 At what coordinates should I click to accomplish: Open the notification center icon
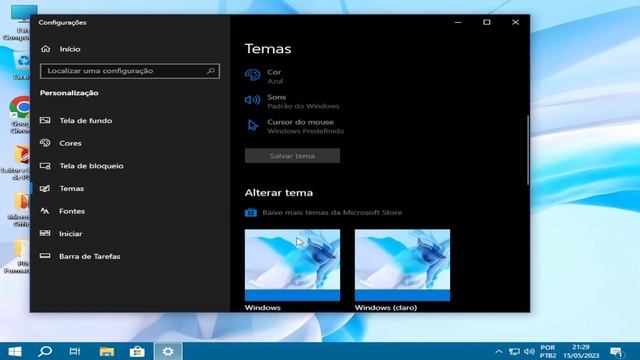pos(616,351)
